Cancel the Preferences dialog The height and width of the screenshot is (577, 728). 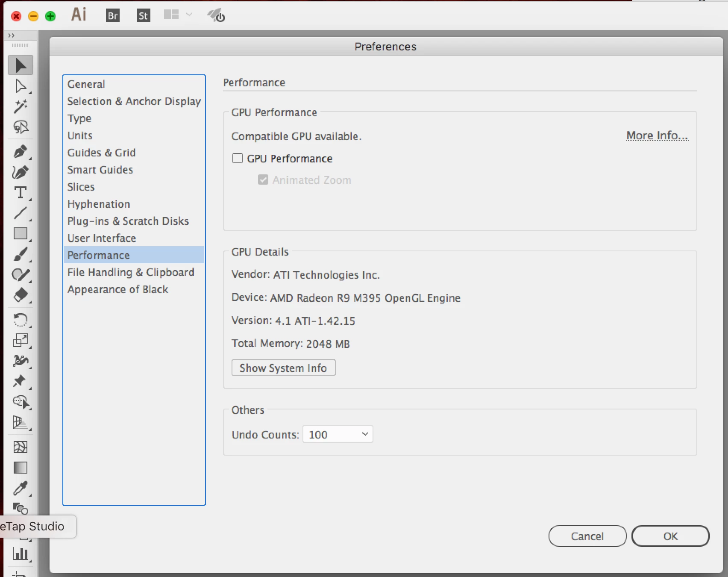(x=587, y=536)
